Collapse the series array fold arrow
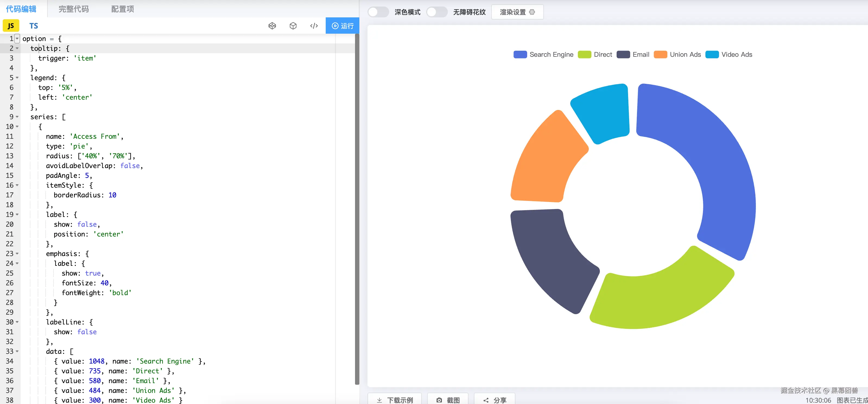This screenshot has height=404, width=868. (17, 117)
